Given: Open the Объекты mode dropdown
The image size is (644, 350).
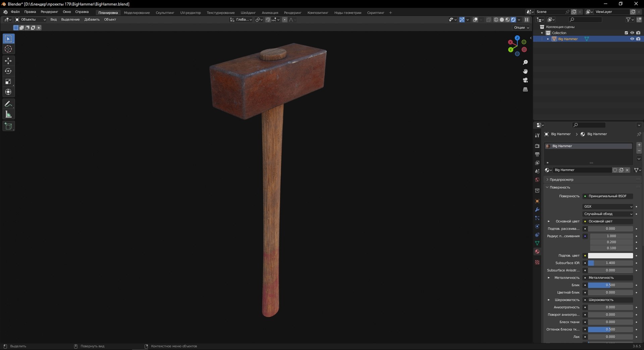Looking at the screenshot, I should pos(31,20).
